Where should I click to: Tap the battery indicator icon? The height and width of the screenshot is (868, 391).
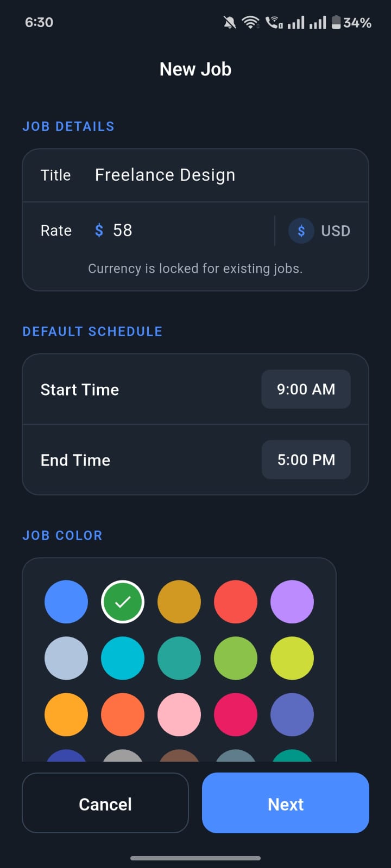[x=336, y=23]
